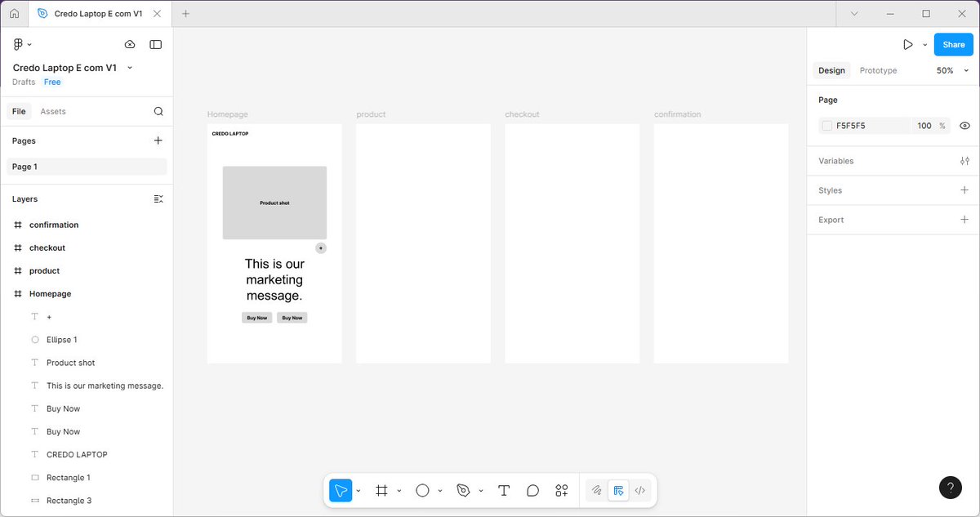Click ellipse icon of Ellipse 1 layer

tap(35, 340)
